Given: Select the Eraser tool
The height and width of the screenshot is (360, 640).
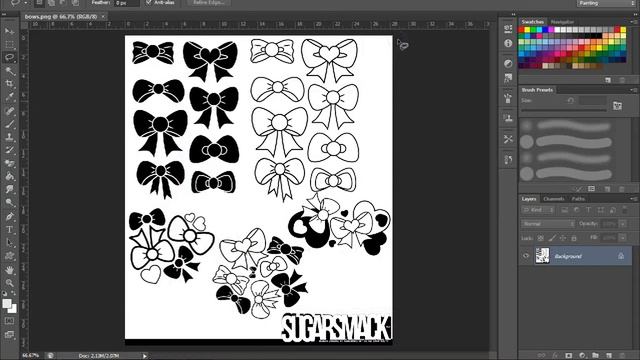Looking at the screenshot, I should [x=9, y=164].
